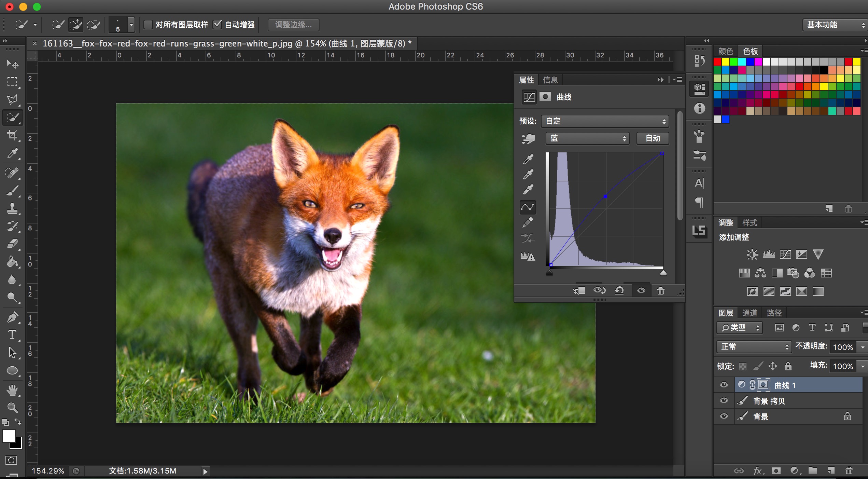Click the layer opacity input field

843,347
